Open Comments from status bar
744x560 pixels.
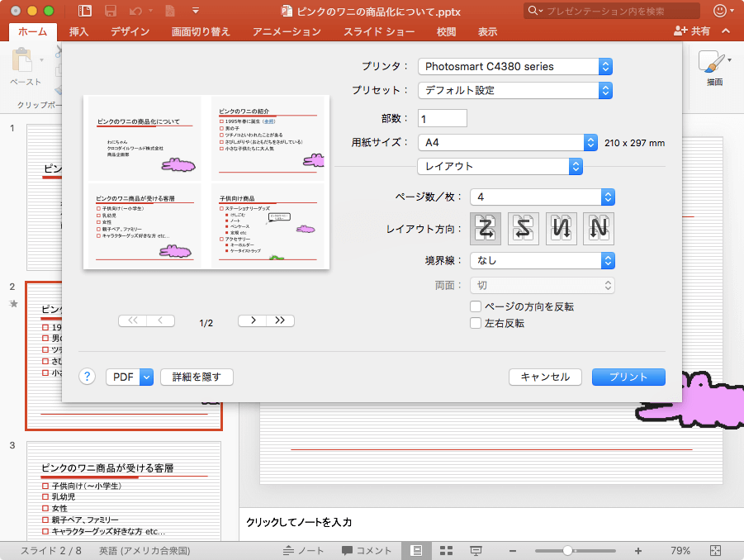point(367,551)
